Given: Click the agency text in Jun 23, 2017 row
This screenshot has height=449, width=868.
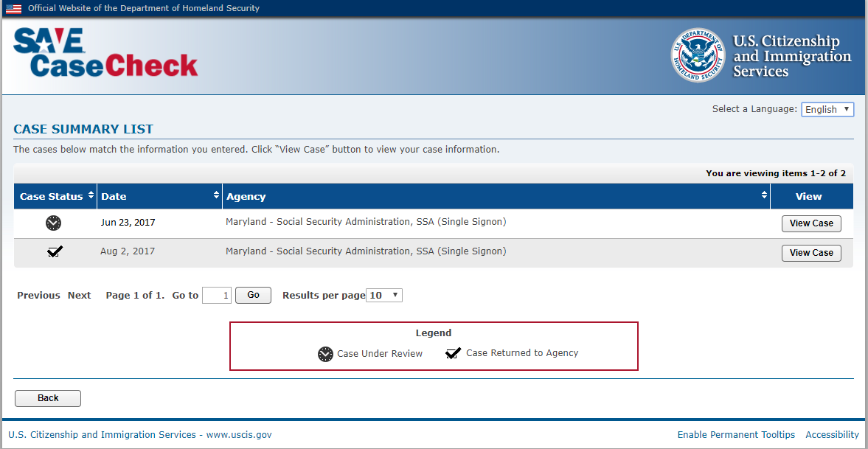Looking at the screenshot, I should point(366,222).
